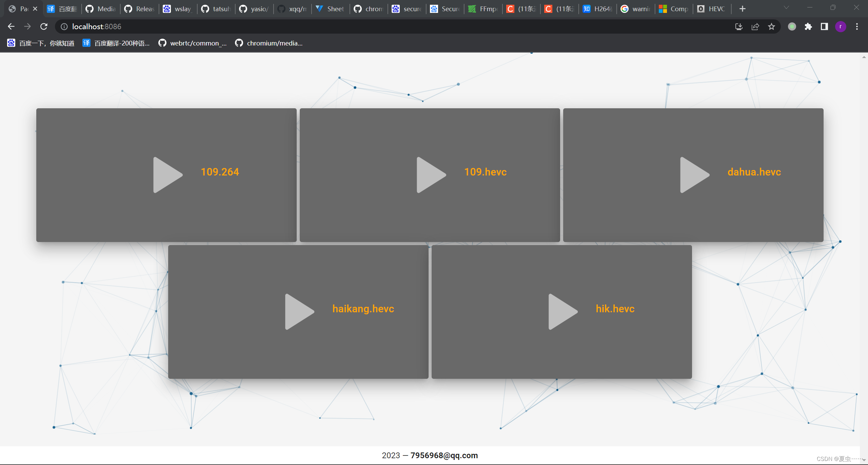Switch to the FFmpeg tab
The height and width of the screenshot is (465, 868).
(x=483, y=9)
